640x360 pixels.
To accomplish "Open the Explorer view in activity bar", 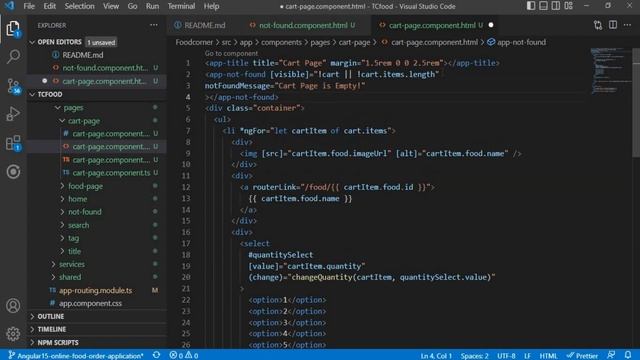I will point(13,29).
